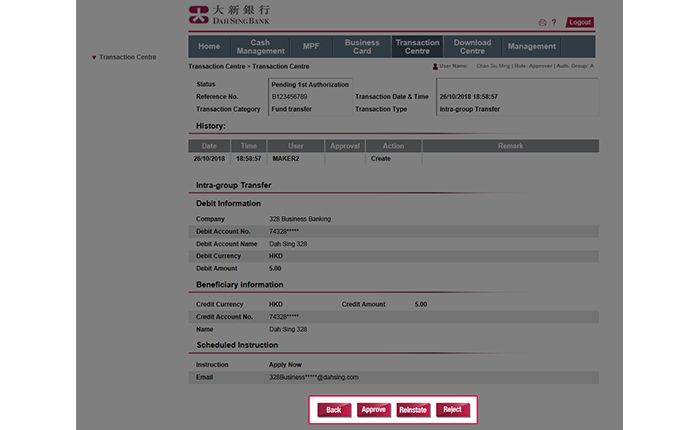Image resolution: width=700 pixels, height=430 pixels.
Task: Click the Reinstate button
Action: 413,410
